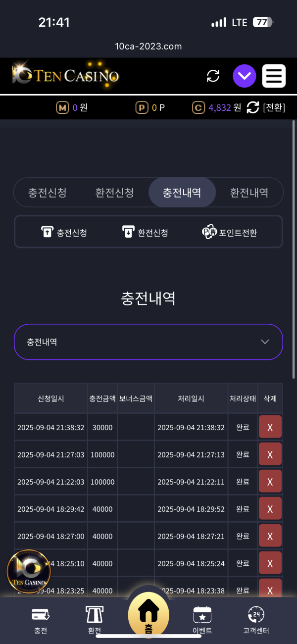The image size is (297, 644).
Task: Click the 충전신청 shortcut with upload icon
Action: point(64,232)
